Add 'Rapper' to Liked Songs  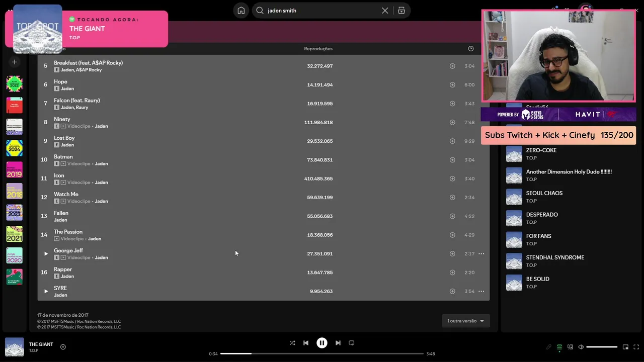point(452,273)
